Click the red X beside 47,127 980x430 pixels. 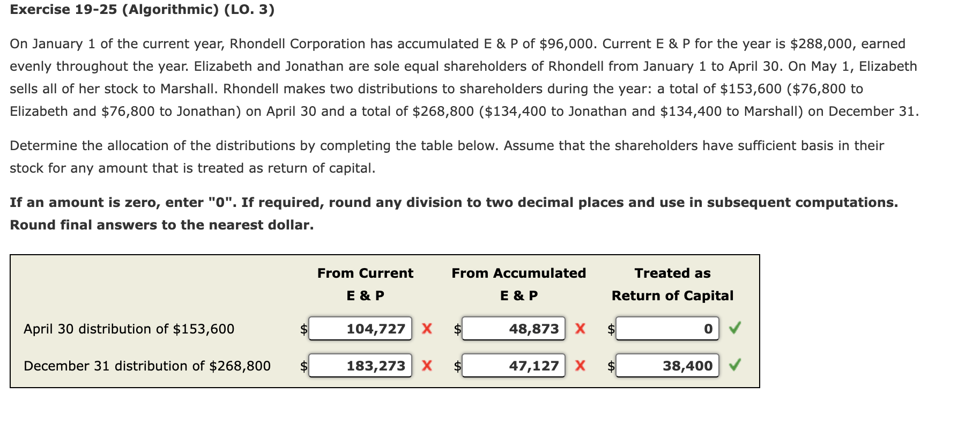580,366
